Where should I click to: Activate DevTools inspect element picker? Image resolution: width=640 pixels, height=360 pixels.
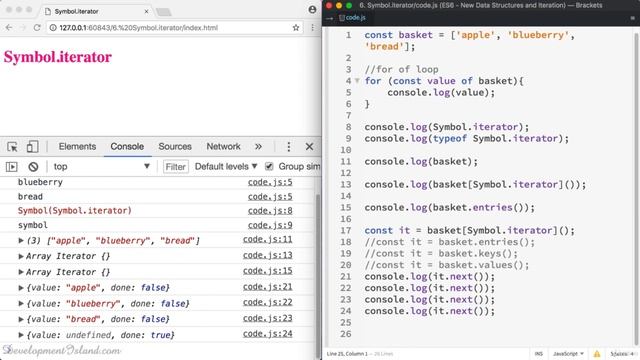click(x=12, y=147)
